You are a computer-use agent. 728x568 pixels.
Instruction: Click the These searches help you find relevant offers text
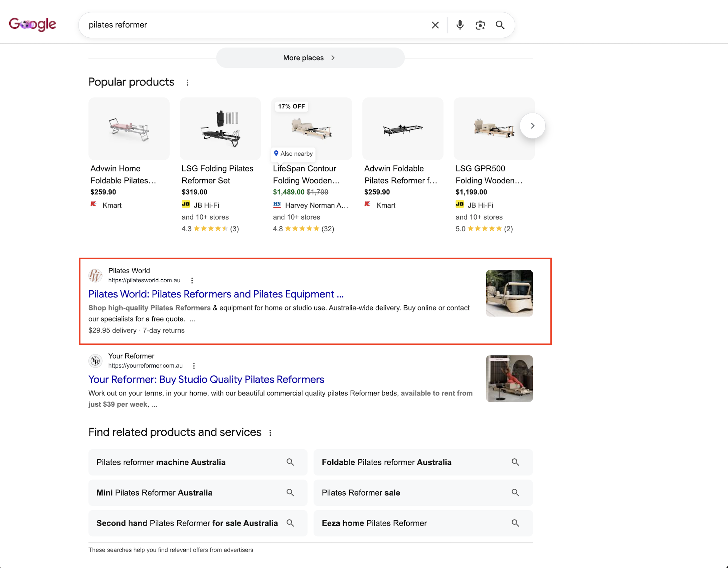tap(171, 550)
